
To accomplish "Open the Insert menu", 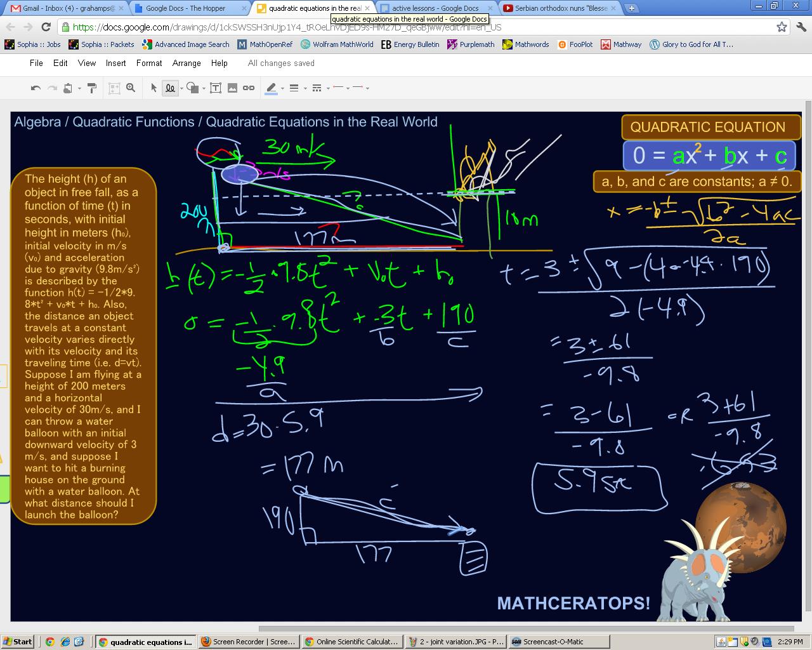I will click(x=115, y=63).
